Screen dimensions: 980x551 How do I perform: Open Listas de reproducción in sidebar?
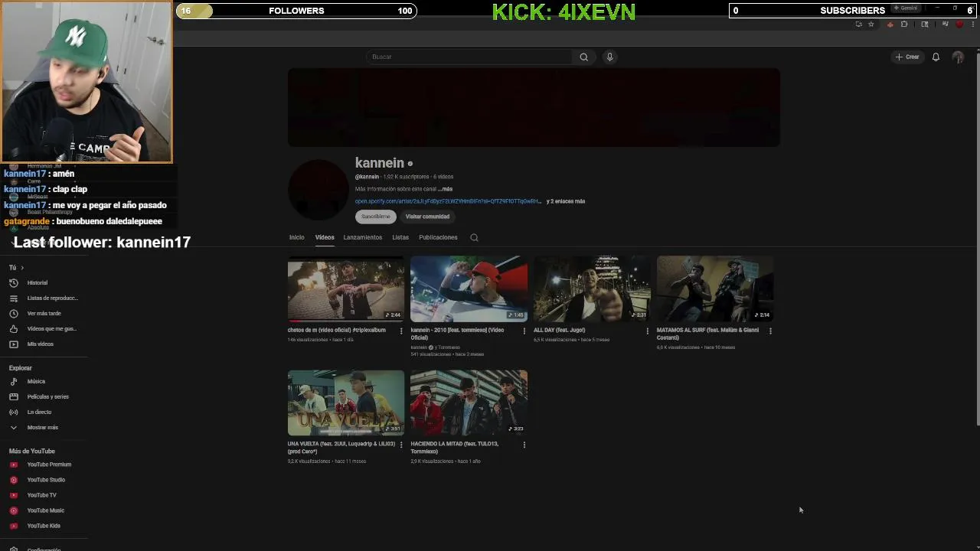(44, 298)
